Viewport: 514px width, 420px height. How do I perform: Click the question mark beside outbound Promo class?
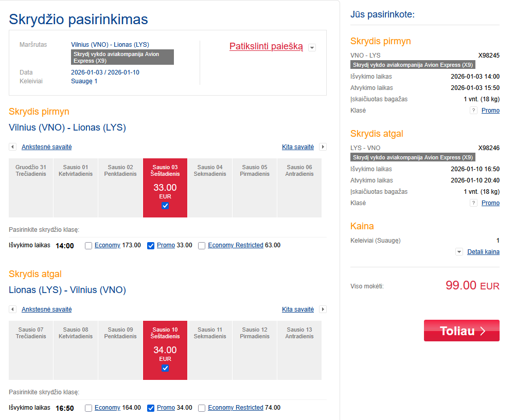pyautogui.click(x=473, y=111)
